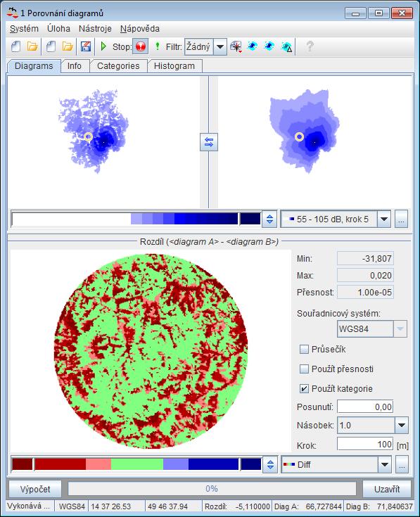This screenshot has height=517, width=420.
Task: Click the right diagram B thumbnail
Action: 305,131
